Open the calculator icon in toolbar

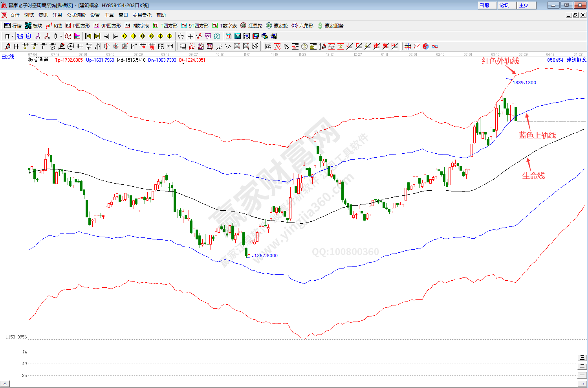[x=238, y=36]
